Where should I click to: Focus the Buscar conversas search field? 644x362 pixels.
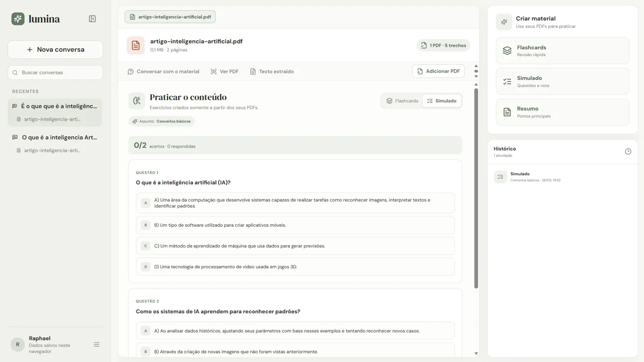55,72
